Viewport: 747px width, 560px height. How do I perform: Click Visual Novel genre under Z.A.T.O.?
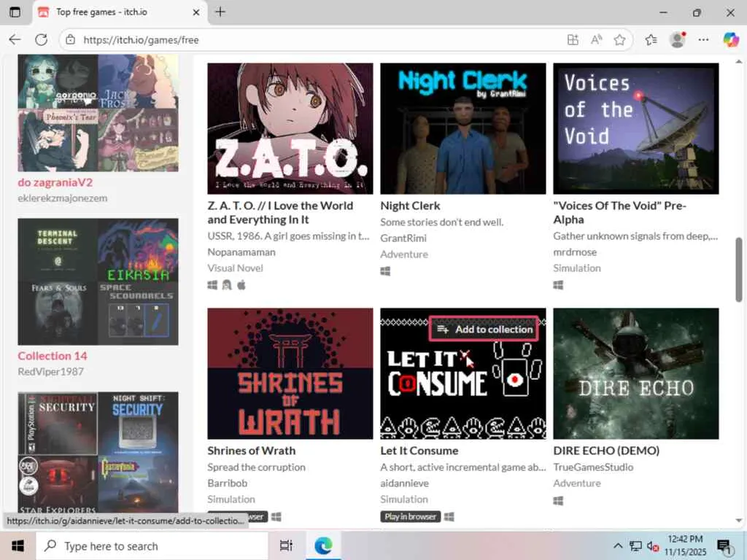point(236,268)
